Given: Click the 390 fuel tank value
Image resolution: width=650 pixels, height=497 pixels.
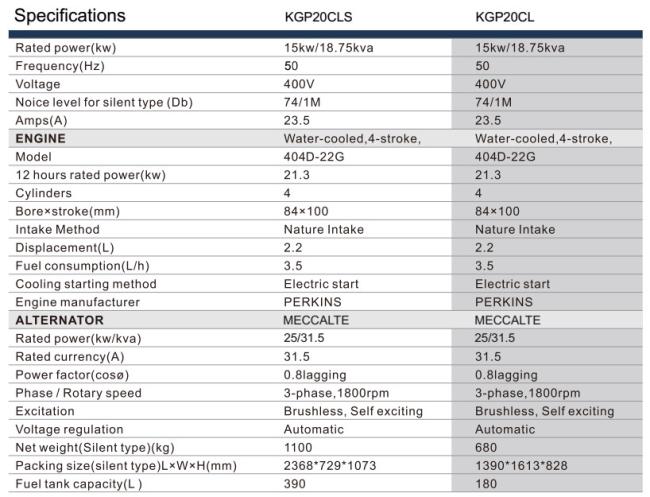Looking at the screenshot, I should click(295, 484).
